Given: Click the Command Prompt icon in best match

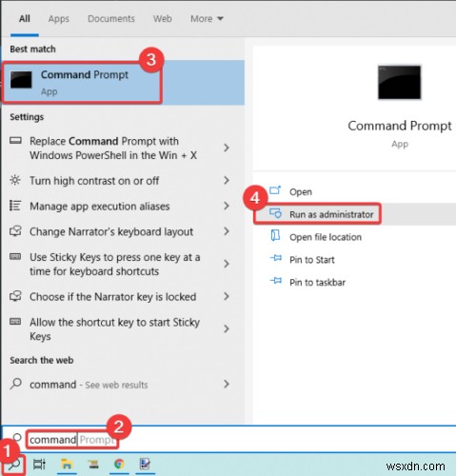Looking at the screenshot, I should (21, 79).
